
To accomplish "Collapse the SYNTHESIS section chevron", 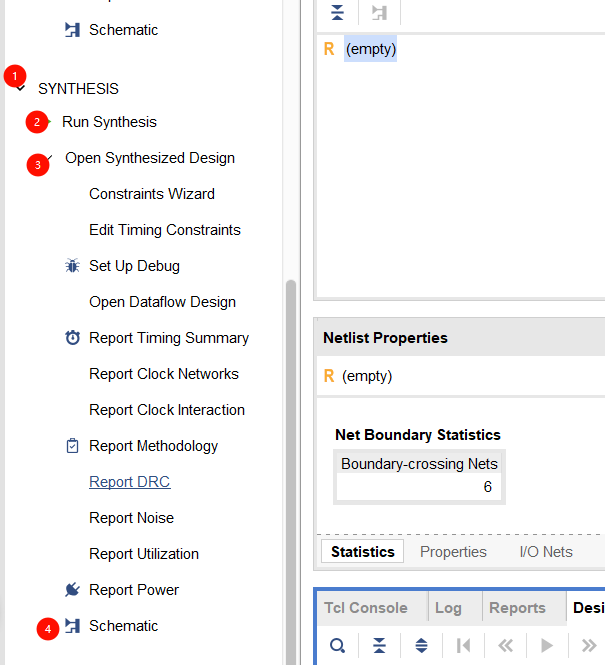I will 22,89.
